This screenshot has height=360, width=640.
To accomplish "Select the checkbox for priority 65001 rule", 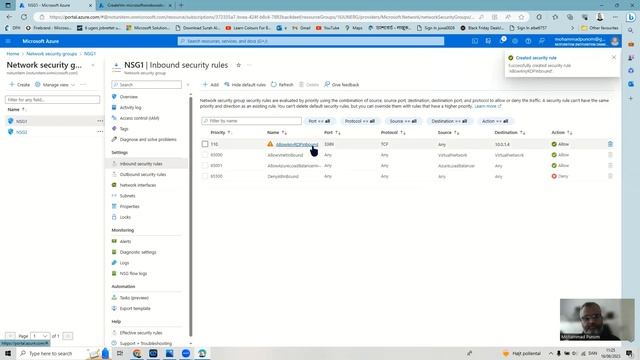I will (x=205, y=165).
